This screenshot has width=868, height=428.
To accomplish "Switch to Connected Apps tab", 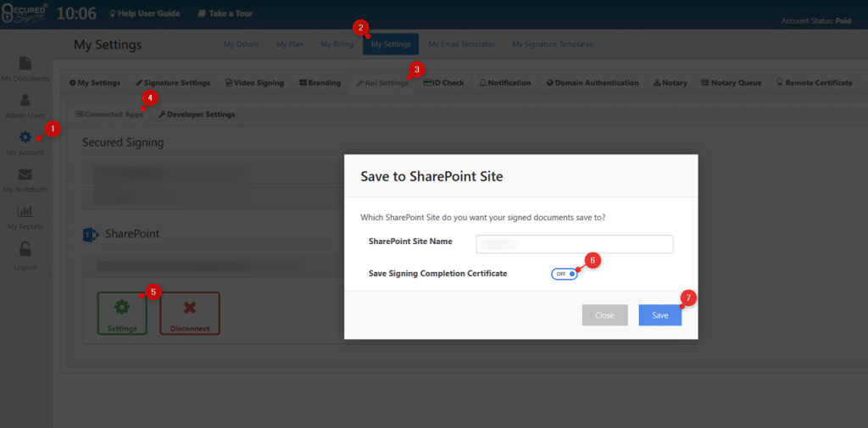I will 109,114.
